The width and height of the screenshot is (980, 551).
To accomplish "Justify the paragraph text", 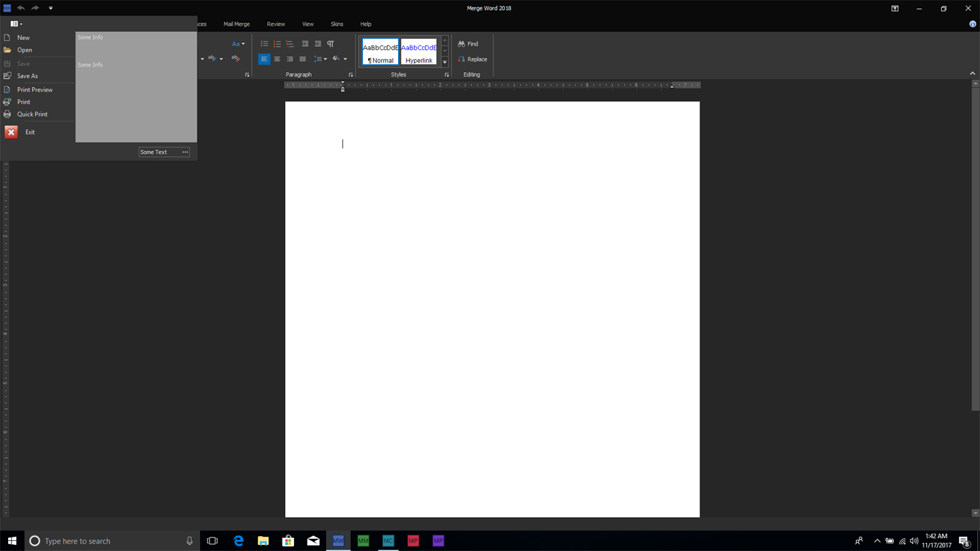I will pos(302,59).
